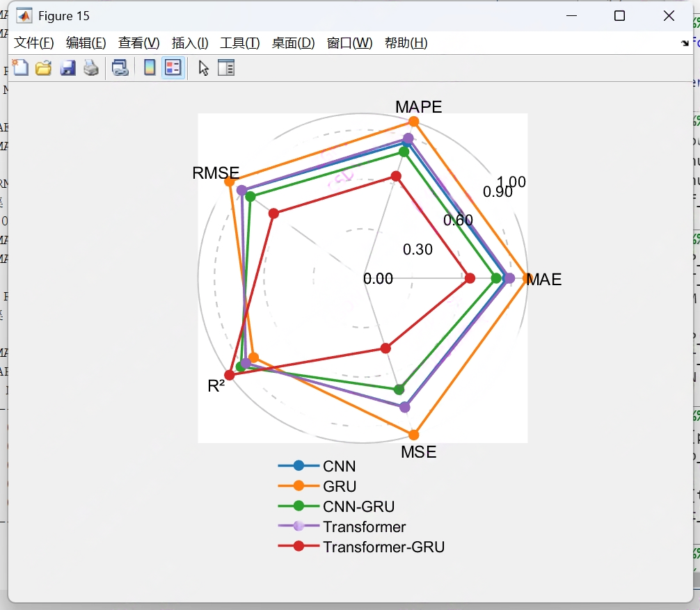
Task: Open a file using the folder icon
Action: pos(43,67)
